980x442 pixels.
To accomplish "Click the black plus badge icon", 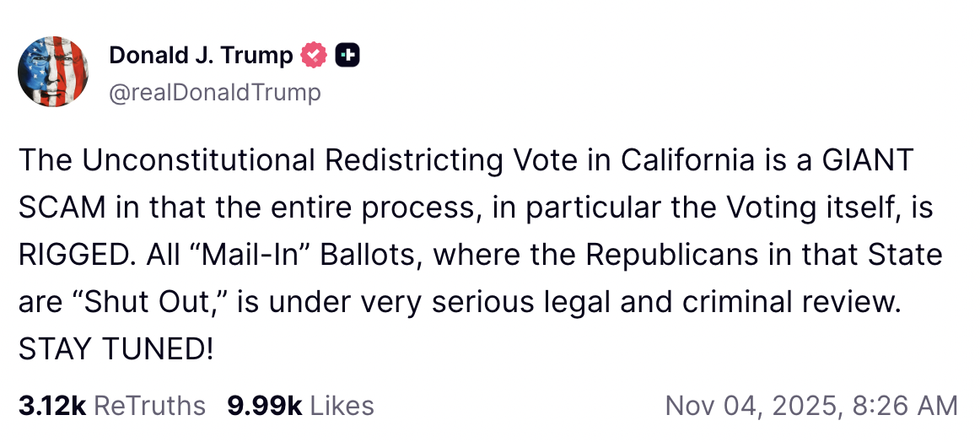I will point(347,57).
